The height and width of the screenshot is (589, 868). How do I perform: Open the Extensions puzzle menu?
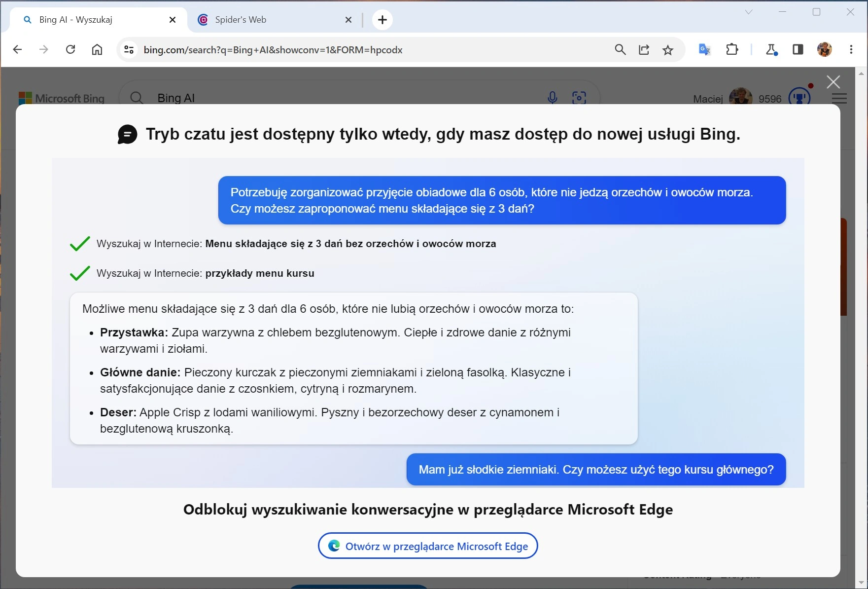click(732, 49)
